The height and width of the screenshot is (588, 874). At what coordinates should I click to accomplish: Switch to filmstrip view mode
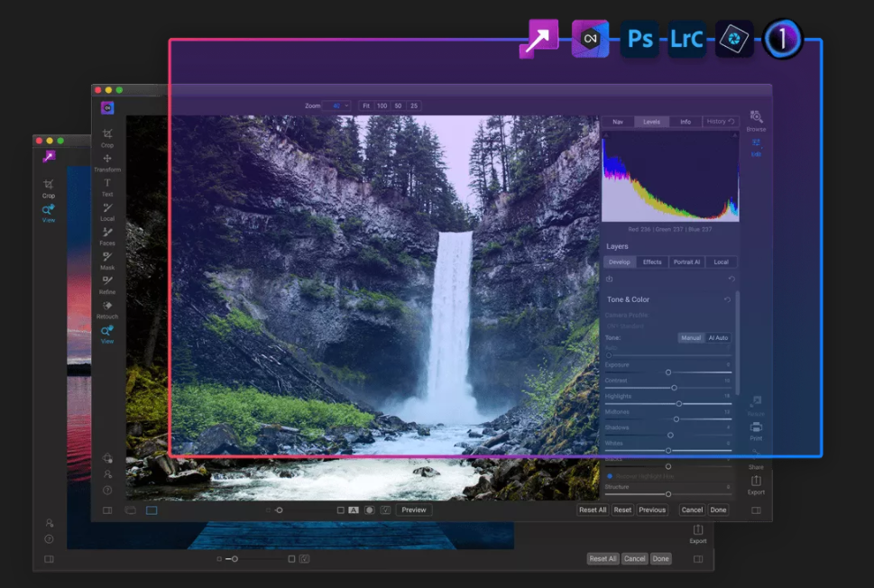pos(131,510)
